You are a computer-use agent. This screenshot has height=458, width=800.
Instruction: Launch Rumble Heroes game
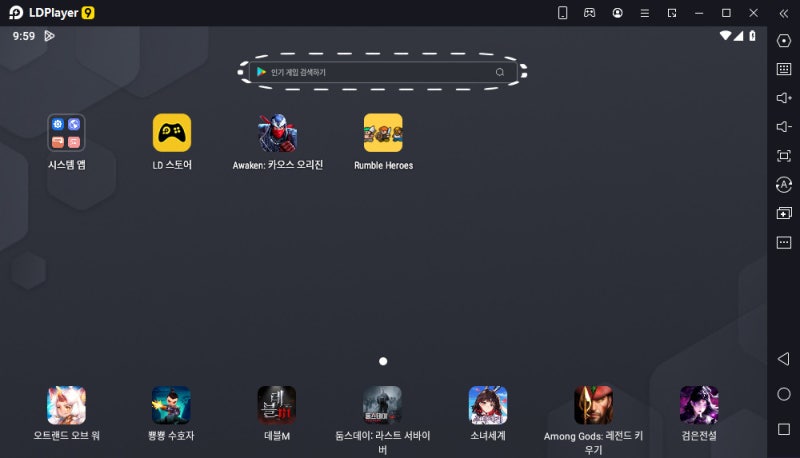383,133
